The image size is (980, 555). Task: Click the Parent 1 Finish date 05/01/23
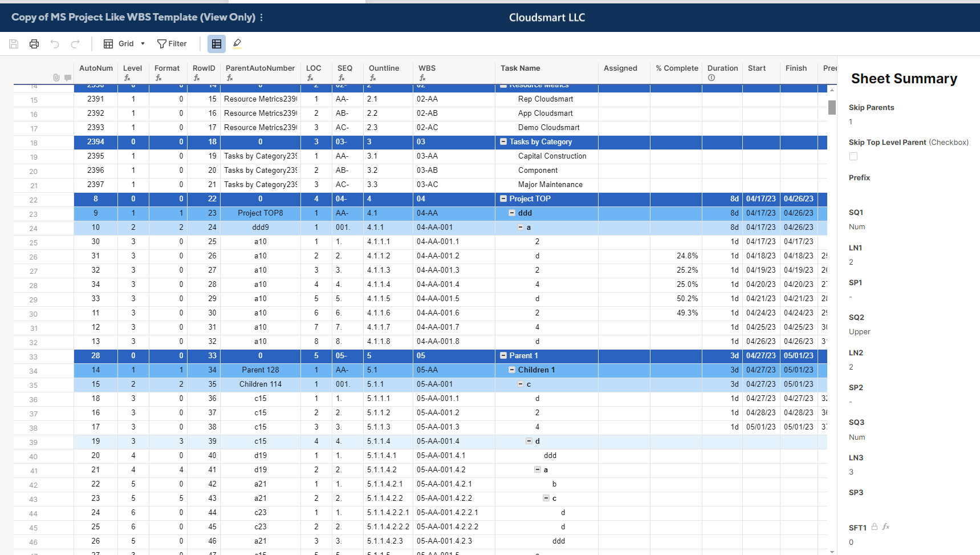[x=798, y=355]
